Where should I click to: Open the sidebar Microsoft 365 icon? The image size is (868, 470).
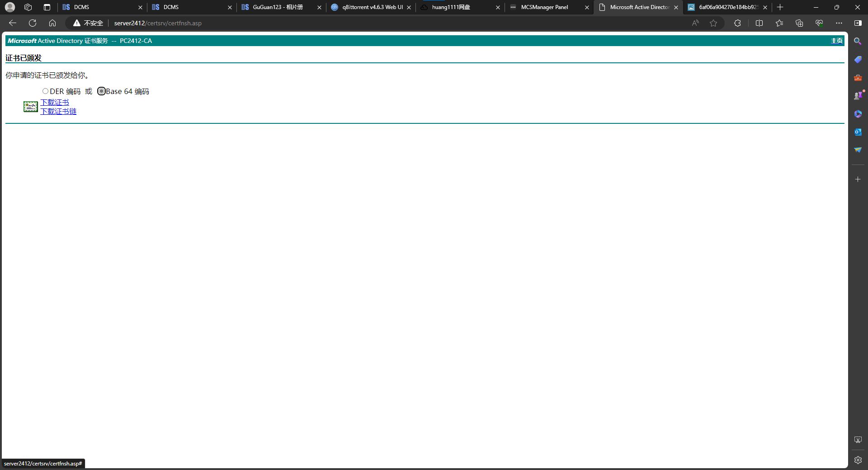point(858,114)
